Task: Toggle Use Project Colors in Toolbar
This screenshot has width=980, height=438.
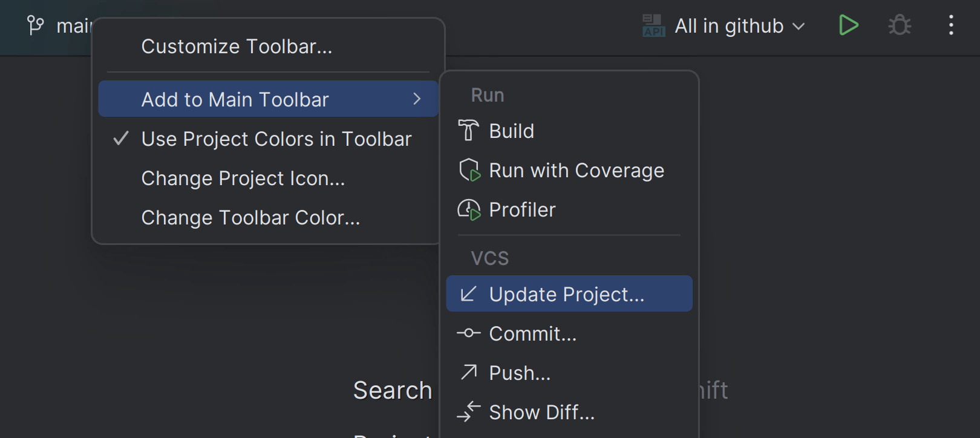Action: [276, 139]
